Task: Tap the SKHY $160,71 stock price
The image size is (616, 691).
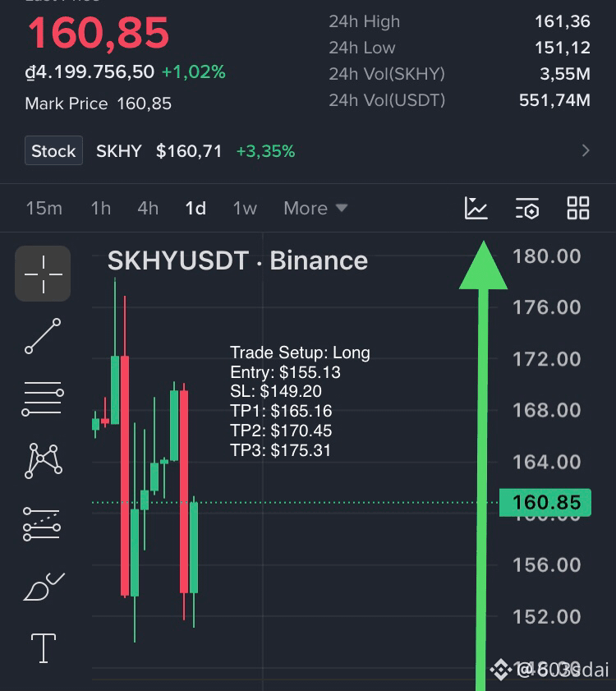Action: click(x=159, y=151)
